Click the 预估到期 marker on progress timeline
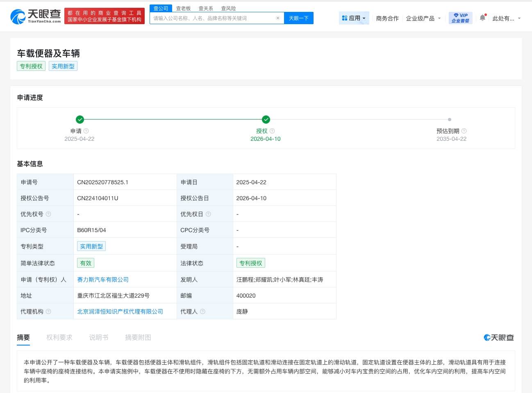Image resolution: width=532 pixels, height=393 pixels. tap(449, 120)
